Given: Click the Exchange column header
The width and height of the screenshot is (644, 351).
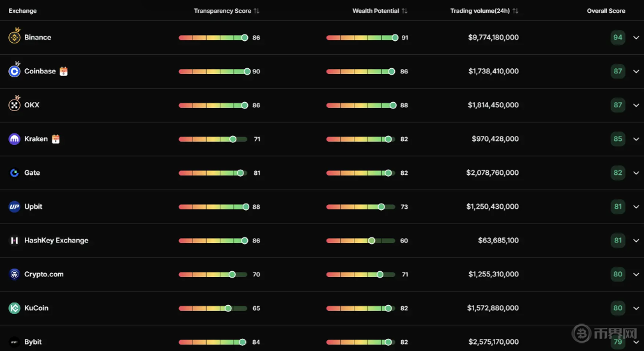Looking at the screenshot, I should (22, 11).
